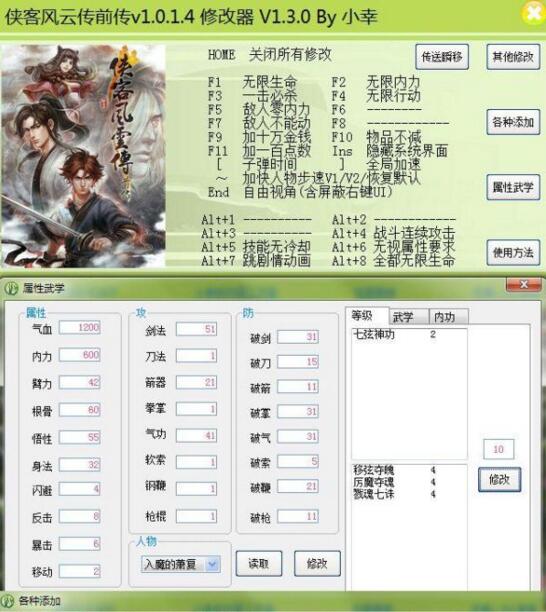Open 其他修改 options
The height and width of the screenshot is (612, 546).
(513, 57)
